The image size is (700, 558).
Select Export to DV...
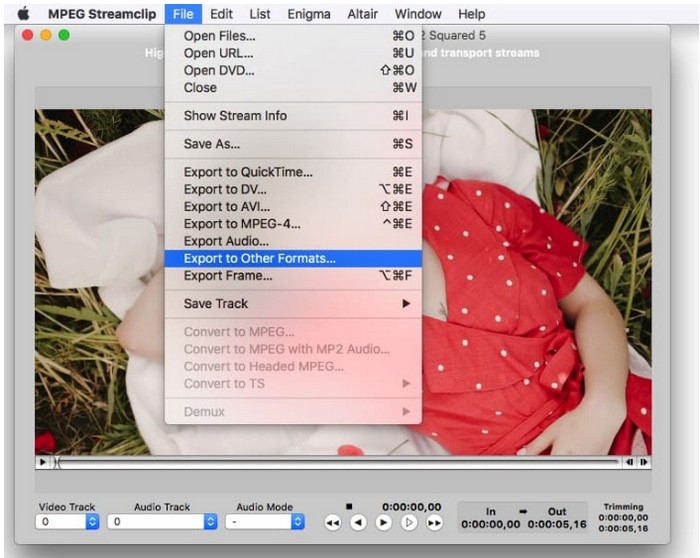click(x=293, y=189)
